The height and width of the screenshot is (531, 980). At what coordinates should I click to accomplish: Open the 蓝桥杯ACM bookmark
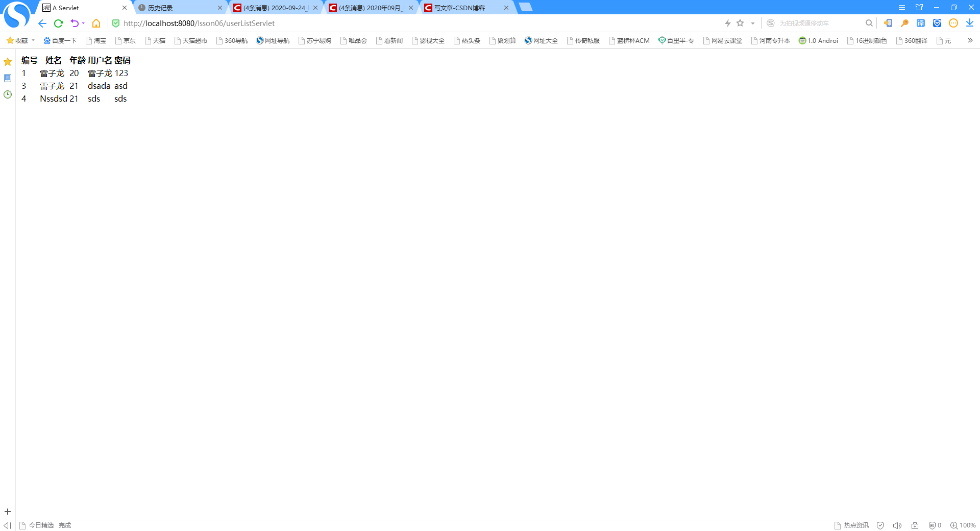[629, 40]
